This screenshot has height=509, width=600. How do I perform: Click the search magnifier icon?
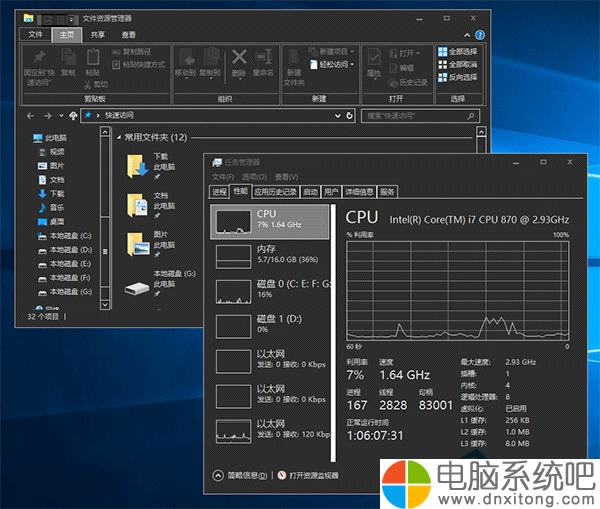471,116
